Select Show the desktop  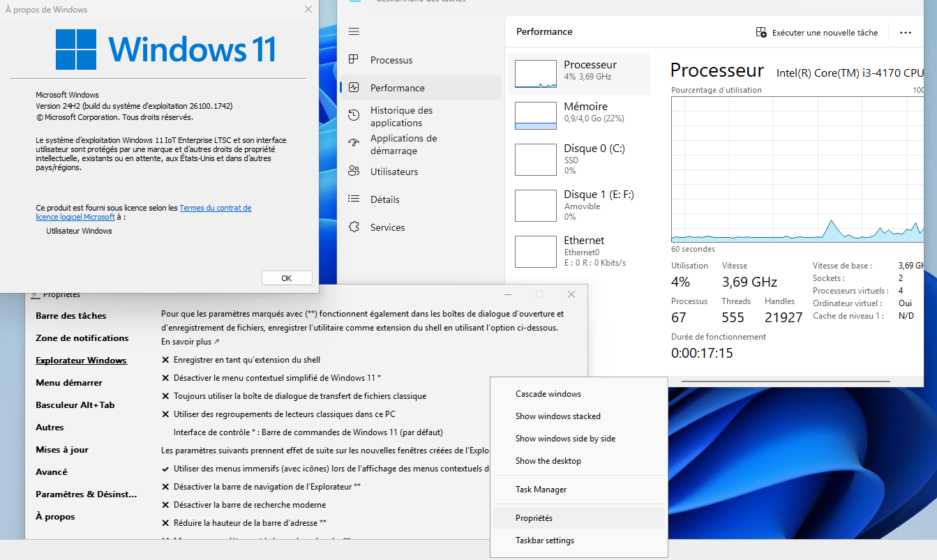tap(579, 461)
